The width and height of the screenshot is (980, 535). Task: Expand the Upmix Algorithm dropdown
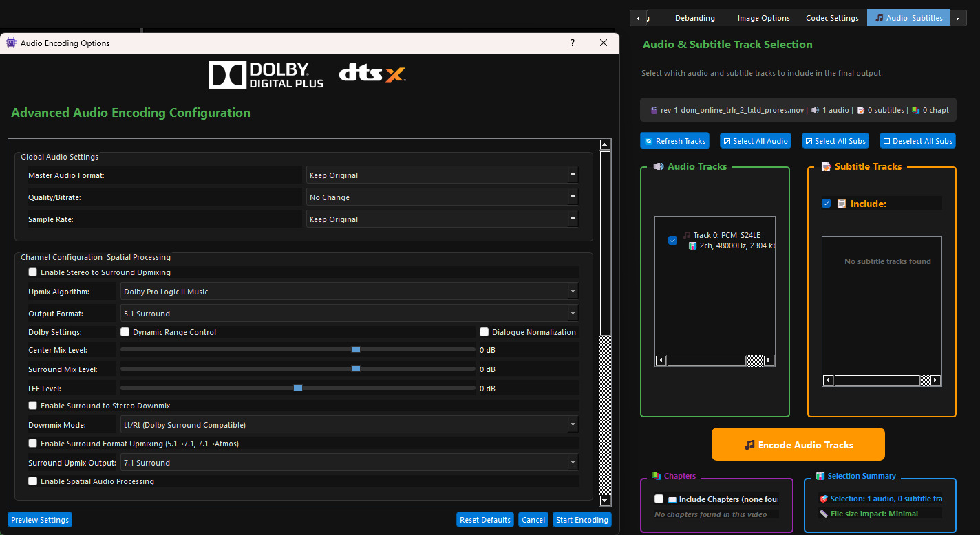(x=350, y=292)
